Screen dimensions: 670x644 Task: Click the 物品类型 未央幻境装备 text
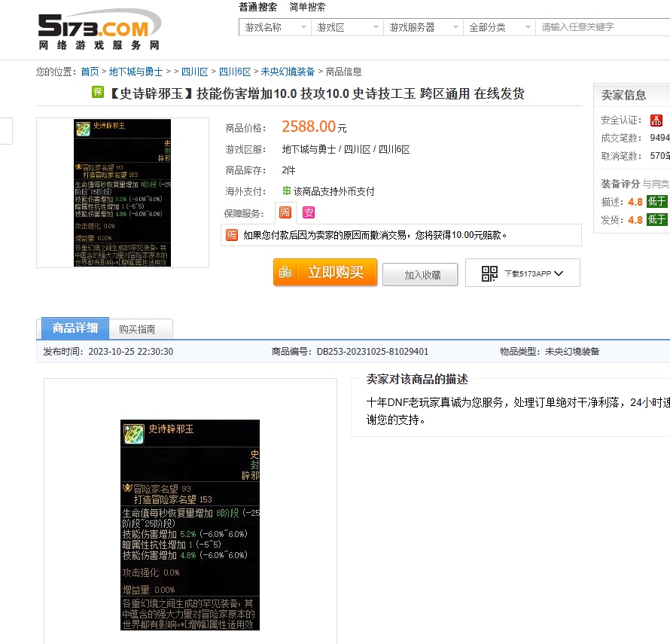click(550, 352)
